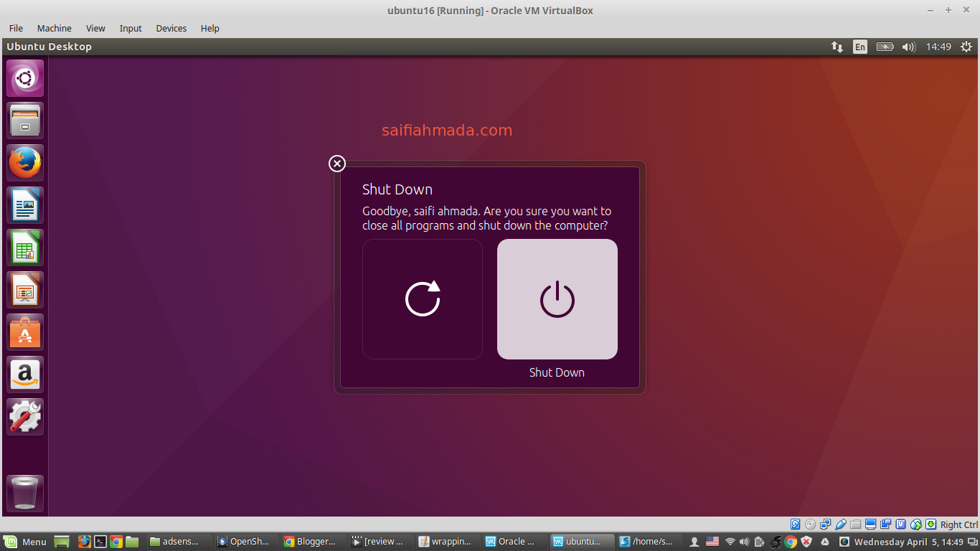The width and height of the screenshot is (980, 551).
Task: Switch to the ubuntu... VM taskbar window
Action: pos(582,542)
